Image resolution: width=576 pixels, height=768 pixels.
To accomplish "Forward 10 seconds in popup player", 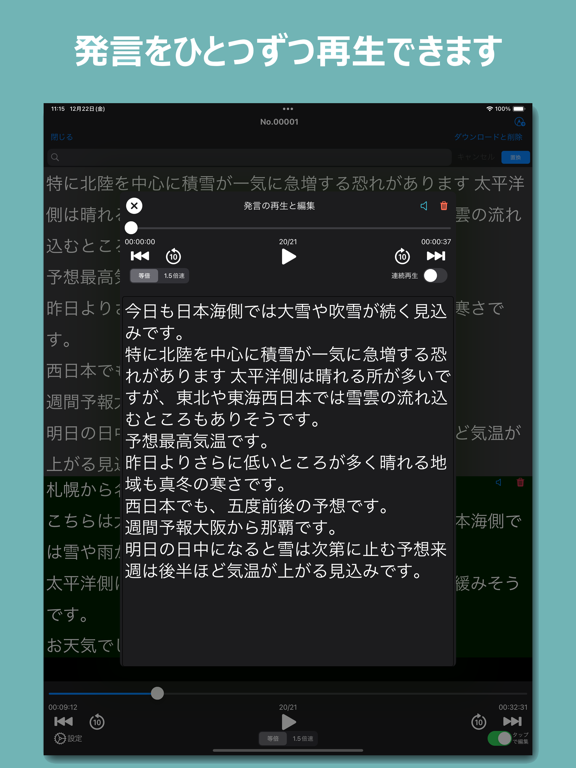I will tap(402, 256).
